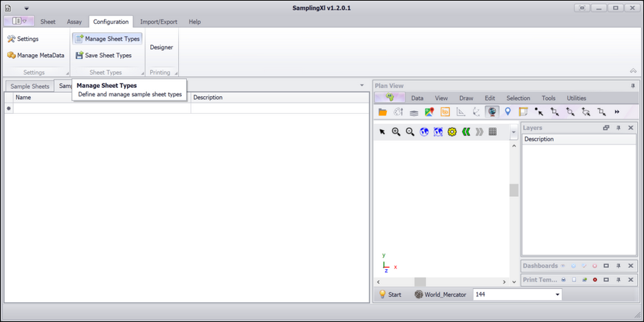Open the document tabs list dropdown
The height and width of the screenshot is (322, 644).
pyautogui.click(x=362, y=85)
